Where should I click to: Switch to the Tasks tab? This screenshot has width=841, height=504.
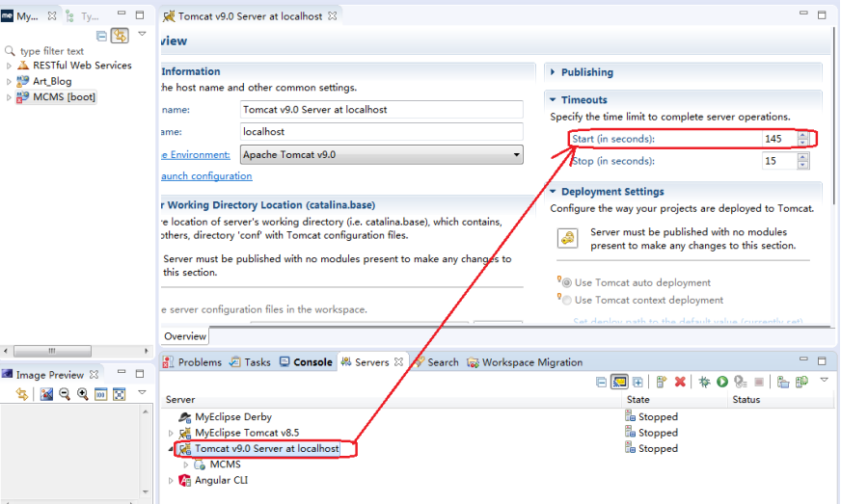coord(250,362)
